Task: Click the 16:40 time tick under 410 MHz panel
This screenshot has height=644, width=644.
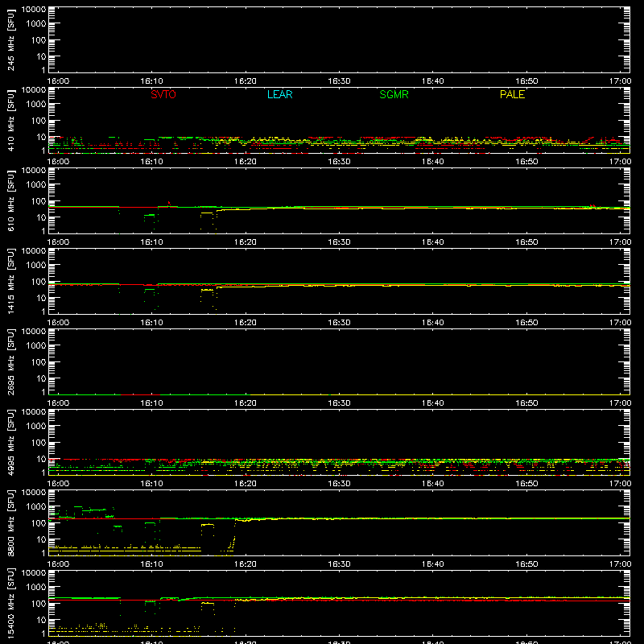Action: point(433,162)
